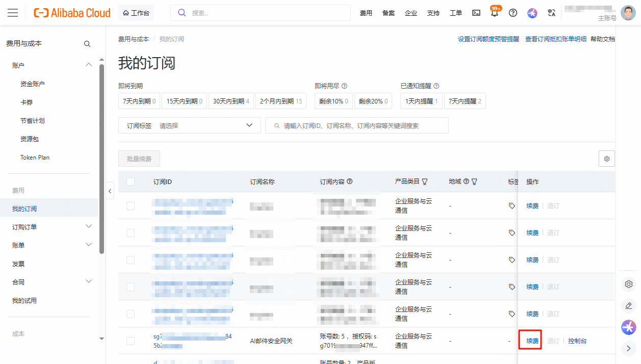The width and height of the screenshot is (641, 364).
Task: Open the 订阅标签 dropdown
Action: tap(190, 125)
